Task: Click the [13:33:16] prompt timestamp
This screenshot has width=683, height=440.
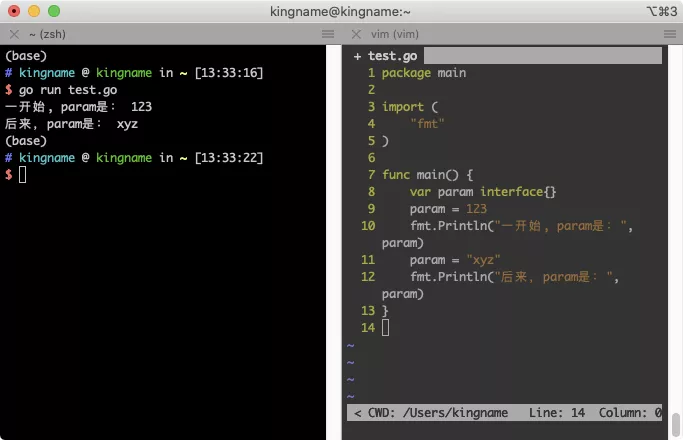Action: point(229,73)
